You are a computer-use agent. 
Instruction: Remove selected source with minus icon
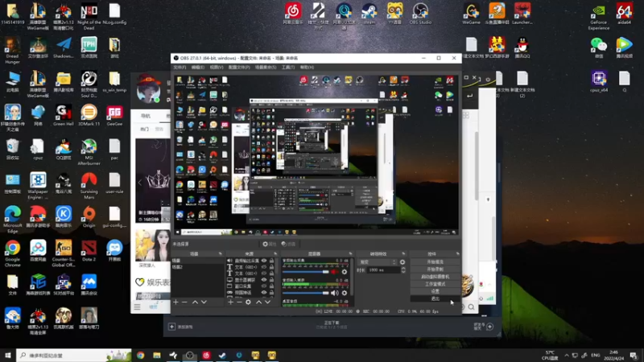pos(239,302)
